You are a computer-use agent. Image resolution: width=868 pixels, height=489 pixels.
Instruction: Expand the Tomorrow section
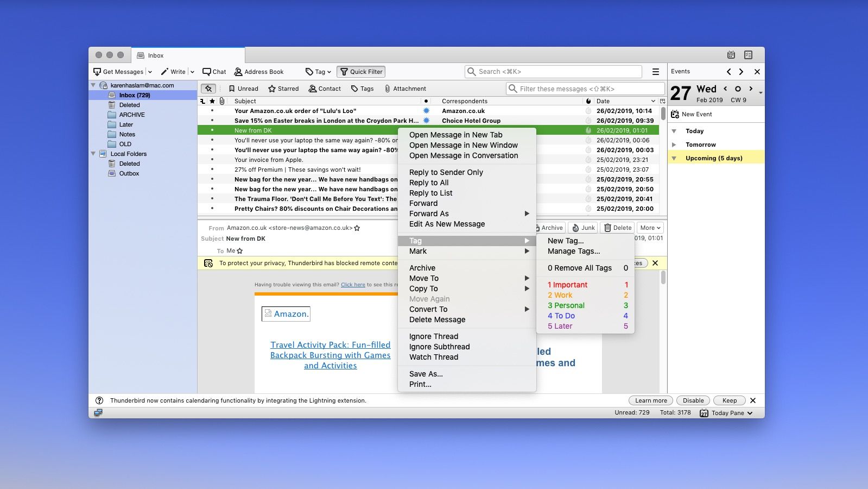674,145
